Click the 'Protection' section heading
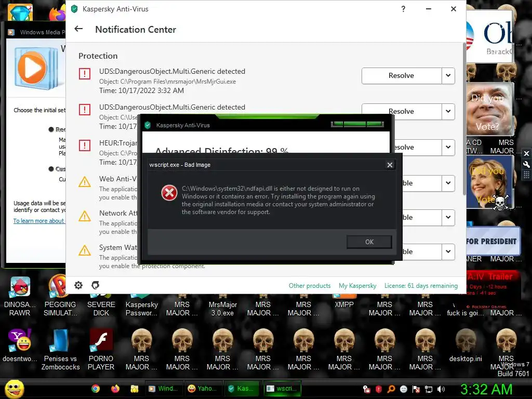Viewport: 532px width, 399px height. coord(98,56)
